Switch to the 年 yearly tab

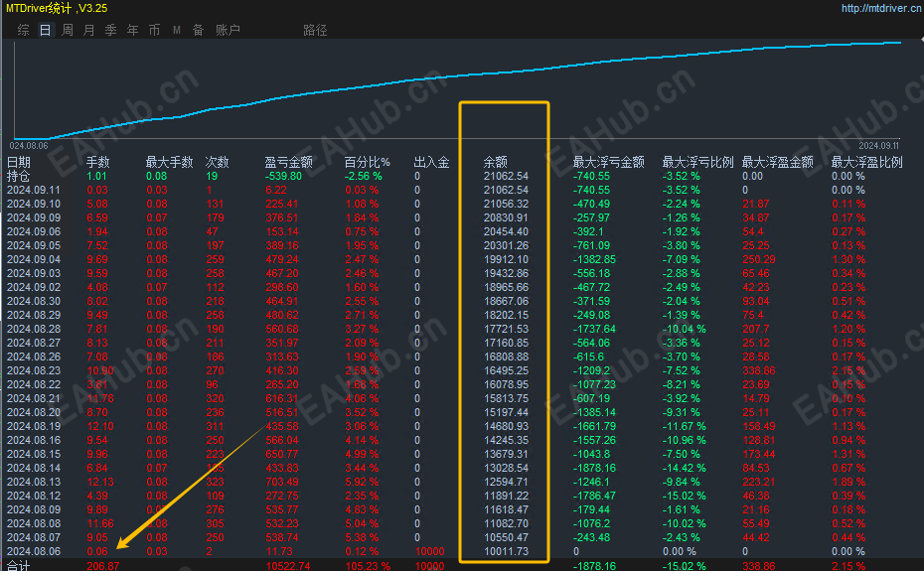(132, 30)
